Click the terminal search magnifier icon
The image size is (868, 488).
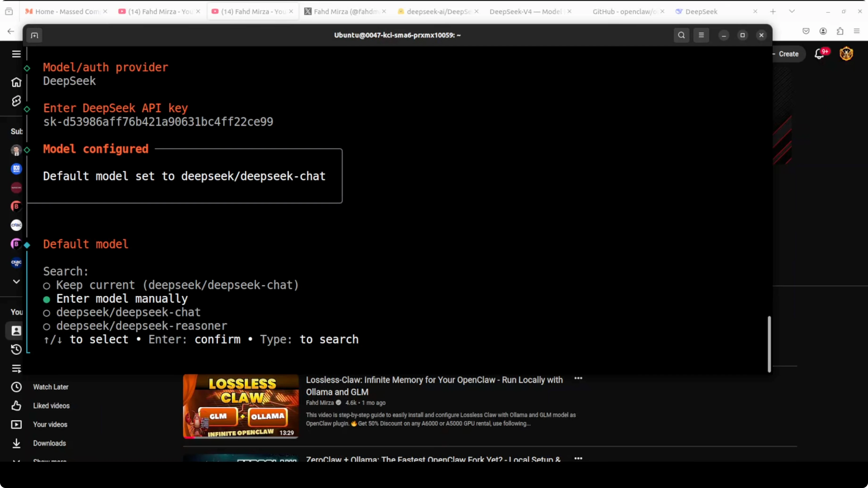(681, 35)
